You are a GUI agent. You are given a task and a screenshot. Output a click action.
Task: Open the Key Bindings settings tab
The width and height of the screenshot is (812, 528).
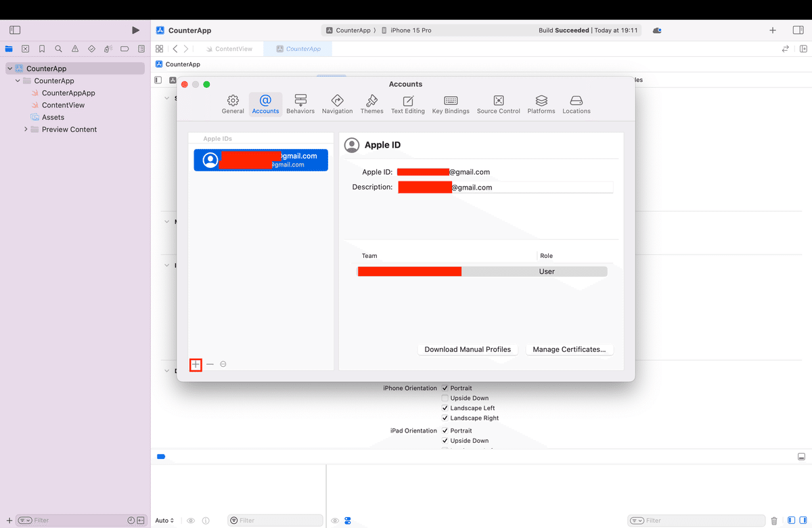451,104
